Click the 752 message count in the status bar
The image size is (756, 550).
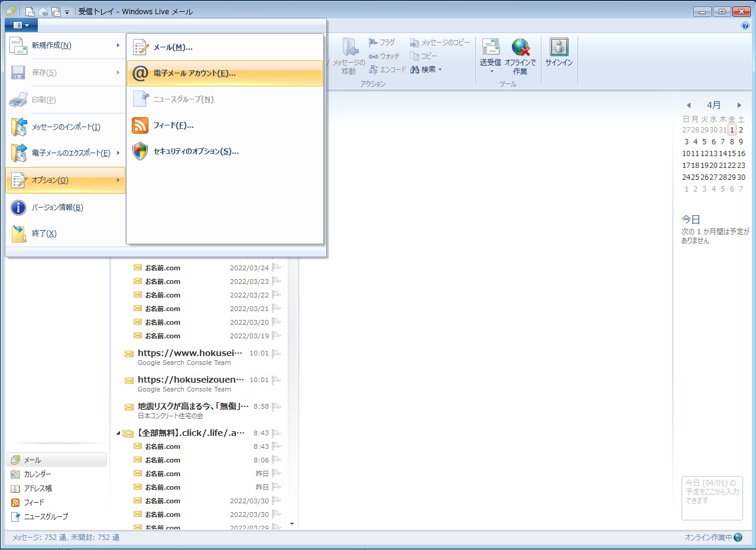66,538
